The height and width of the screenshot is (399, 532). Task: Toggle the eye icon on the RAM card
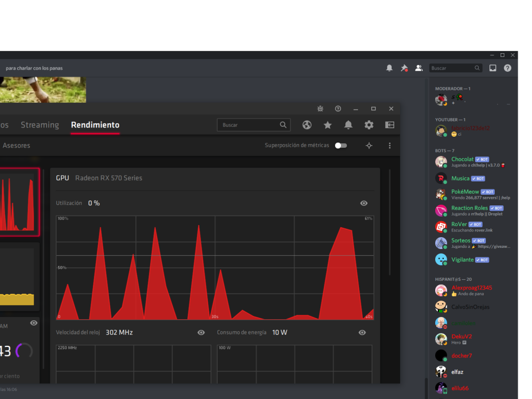(x=34, y=323)
